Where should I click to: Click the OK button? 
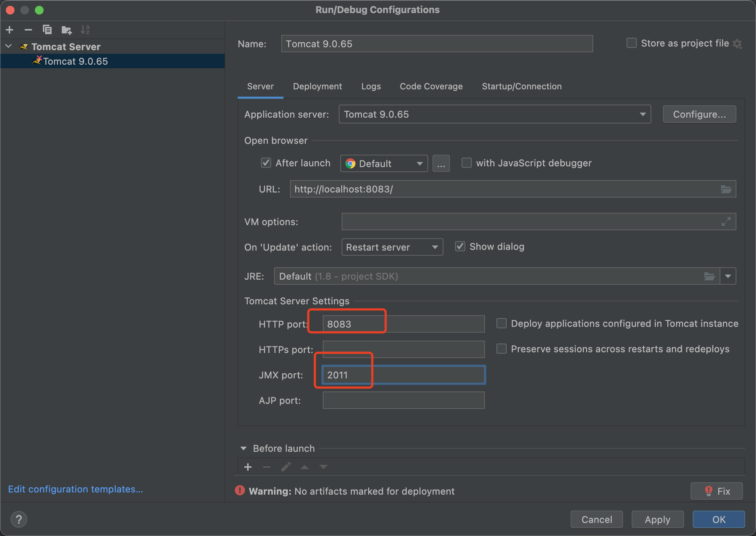pos(719,519)
